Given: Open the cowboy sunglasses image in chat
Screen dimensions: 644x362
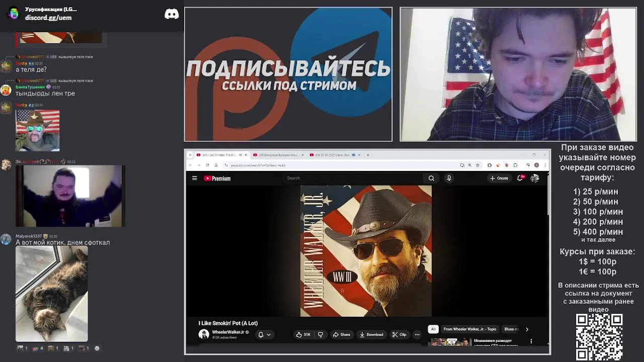Looking at the screenshot, I should coord(37,130).
